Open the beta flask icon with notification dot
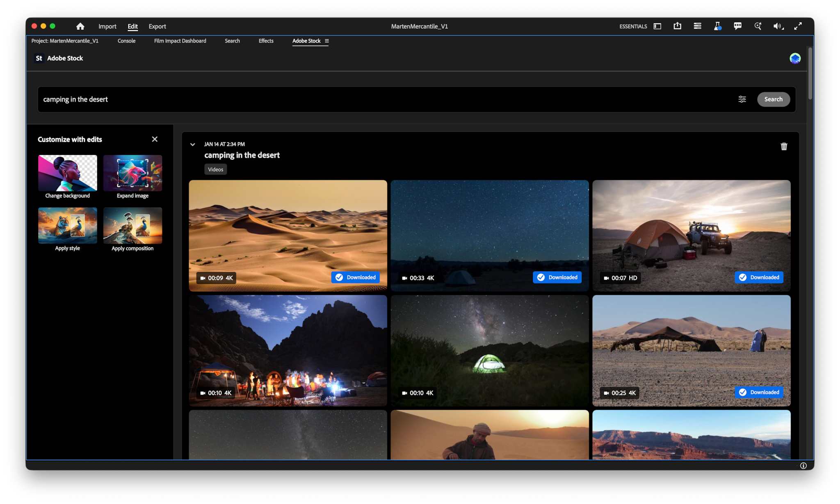The height and width of the screenshot is (504, 840). [x=718, y=26]
